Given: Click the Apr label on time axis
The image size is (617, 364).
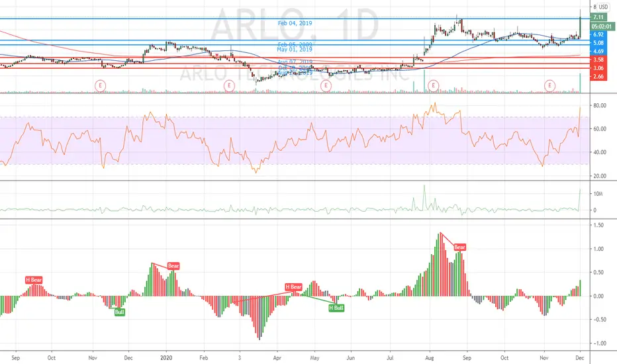Looking at the screenshot, I should click(277, 357).
